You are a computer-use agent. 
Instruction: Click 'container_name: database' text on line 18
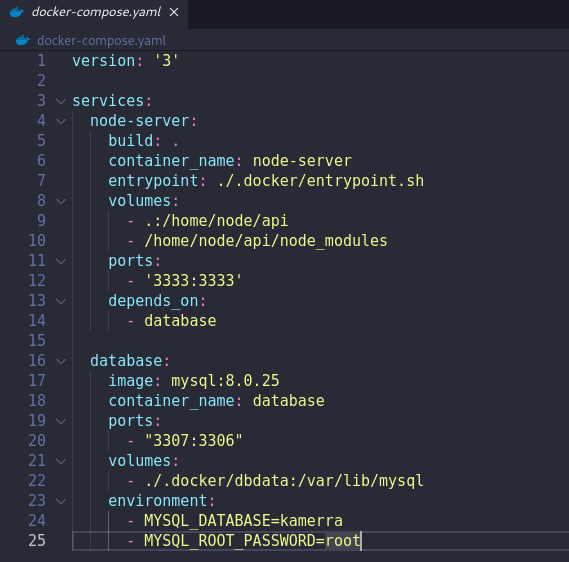(216, 401)
